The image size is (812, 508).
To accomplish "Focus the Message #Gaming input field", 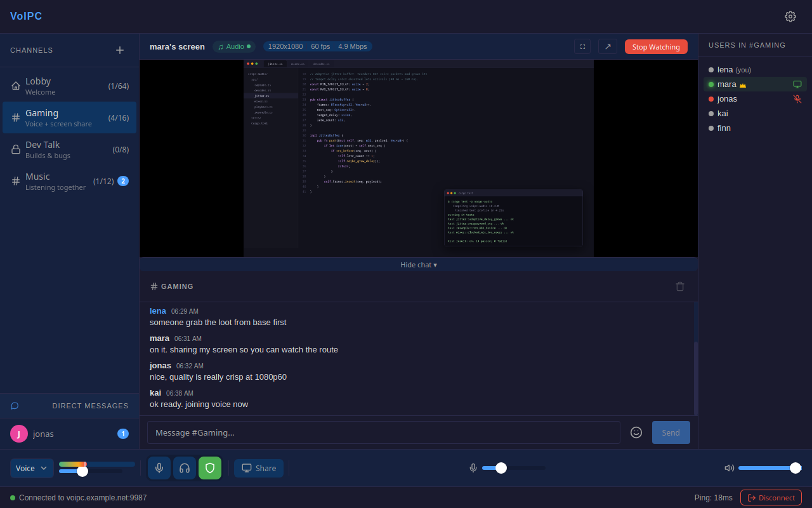I will coord(384,432).
